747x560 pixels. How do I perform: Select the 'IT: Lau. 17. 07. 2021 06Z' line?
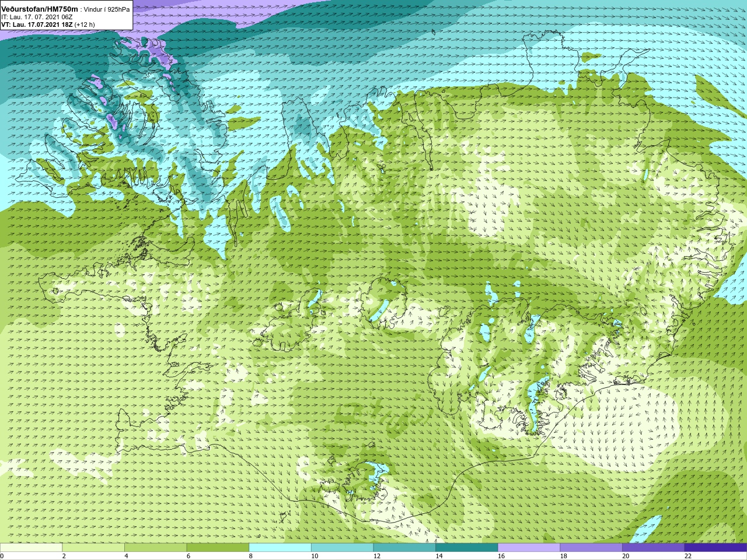point(37,17)
